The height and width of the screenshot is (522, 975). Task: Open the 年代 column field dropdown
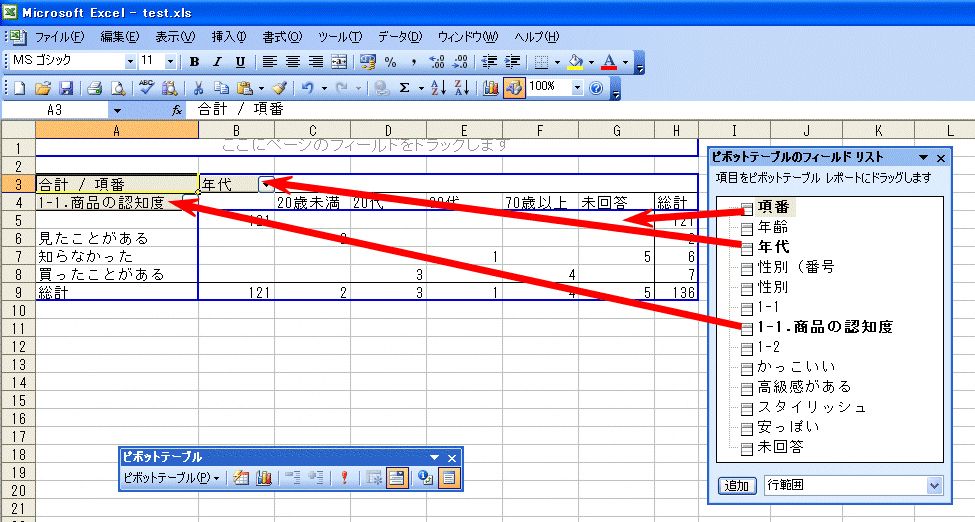pos(266,184)
